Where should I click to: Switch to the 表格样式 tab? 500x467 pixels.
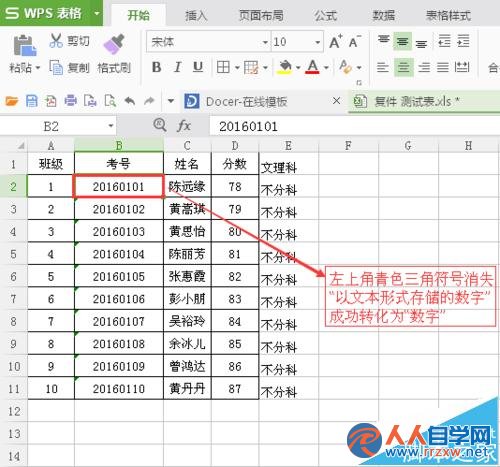[x=448, y=15]
